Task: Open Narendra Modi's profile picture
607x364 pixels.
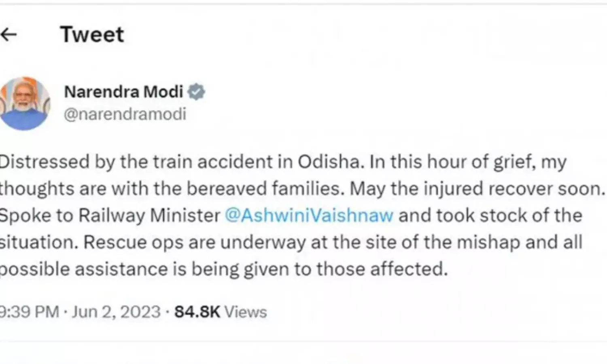Action: pyautogui.click(x=24, y=104)
